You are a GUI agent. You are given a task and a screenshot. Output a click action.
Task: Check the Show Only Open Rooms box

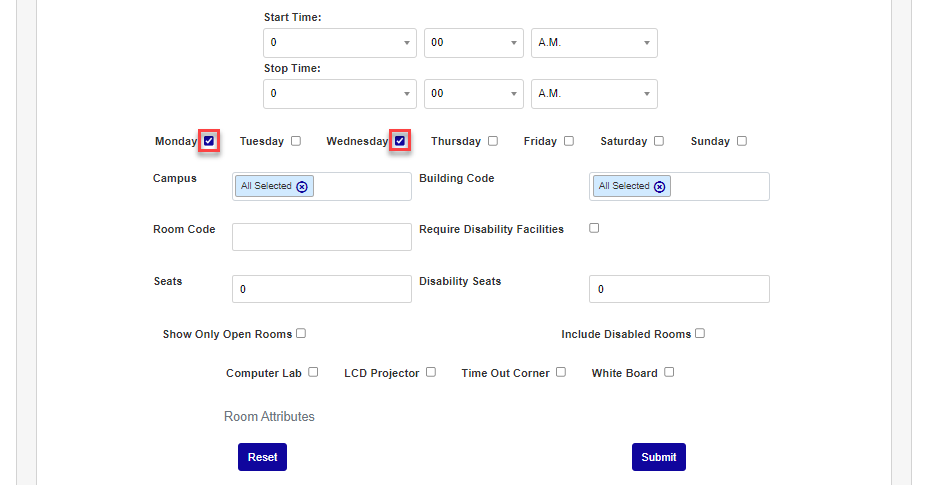(x=301, y=333)
